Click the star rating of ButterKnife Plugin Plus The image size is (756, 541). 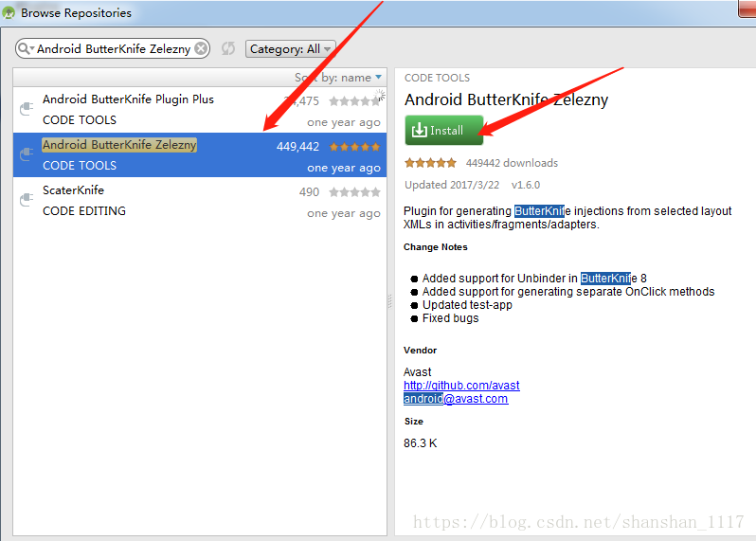click(354, 100)
